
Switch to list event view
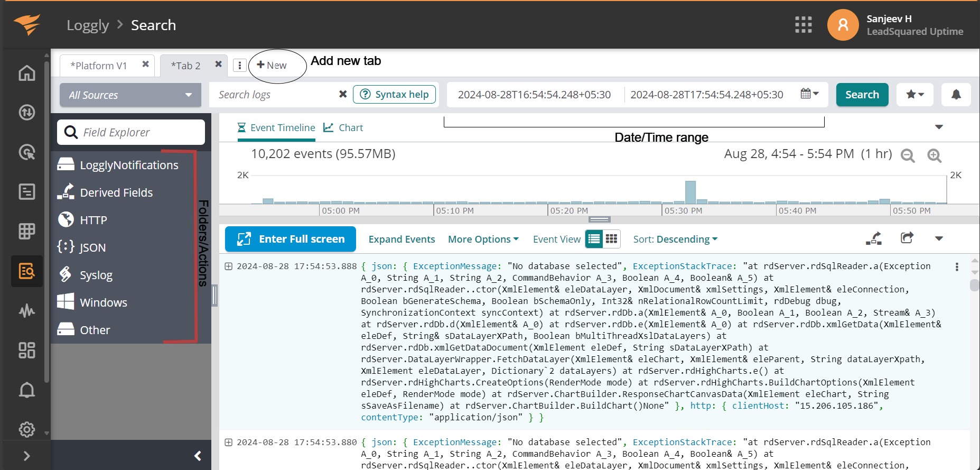coord(594,239)
